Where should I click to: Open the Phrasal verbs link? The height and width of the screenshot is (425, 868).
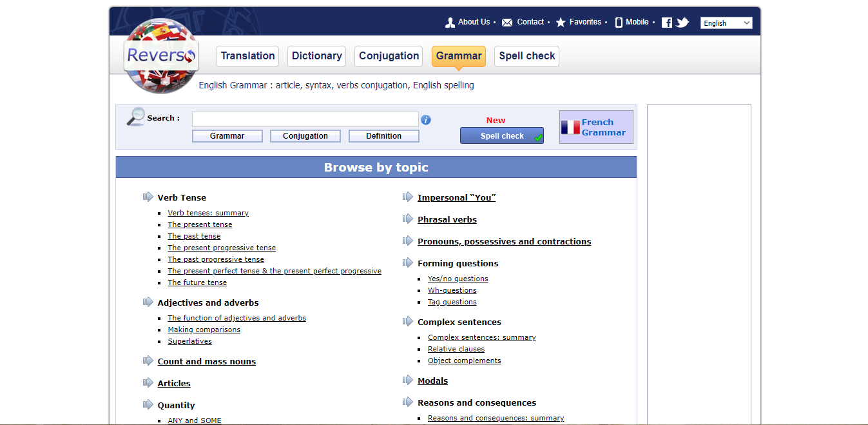pos(447,220)
